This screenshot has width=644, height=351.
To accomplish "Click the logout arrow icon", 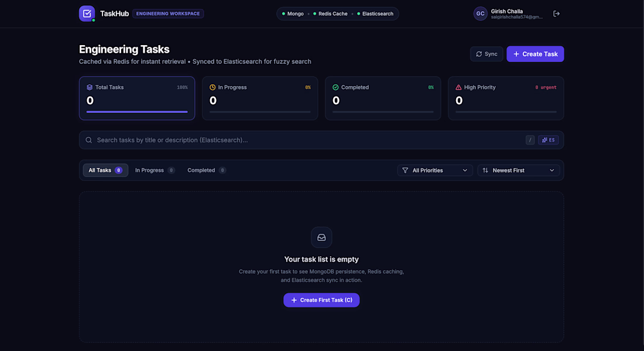I will pos(556,13).
